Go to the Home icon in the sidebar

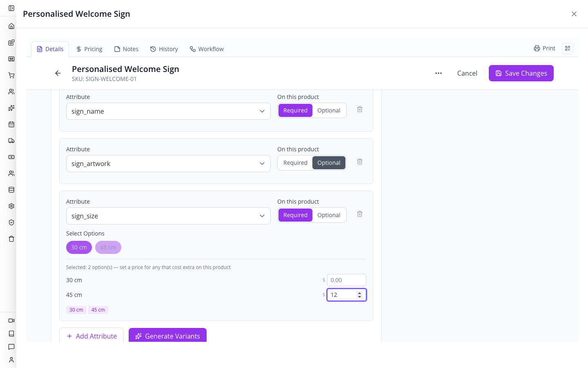coord(11,26)
